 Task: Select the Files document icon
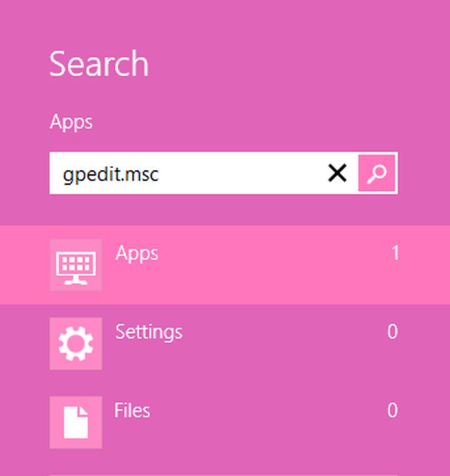pyautogui.click(x=75, y=422)
